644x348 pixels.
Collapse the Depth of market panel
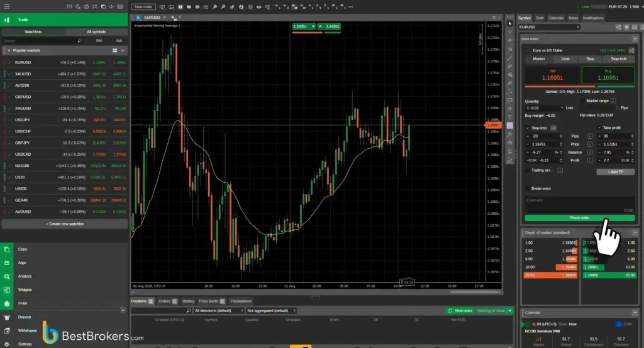tap(635, 232)
